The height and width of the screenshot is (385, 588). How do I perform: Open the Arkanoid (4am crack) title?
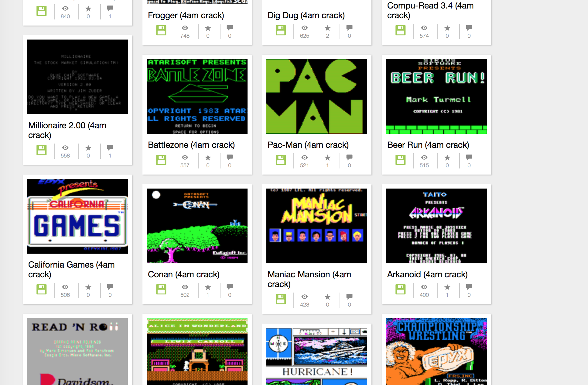click(427, 275)
